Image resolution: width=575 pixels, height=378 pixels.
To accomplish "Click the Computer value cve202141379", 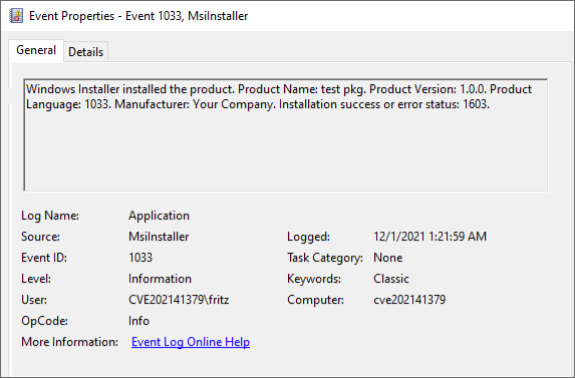I will pos(409,300).
